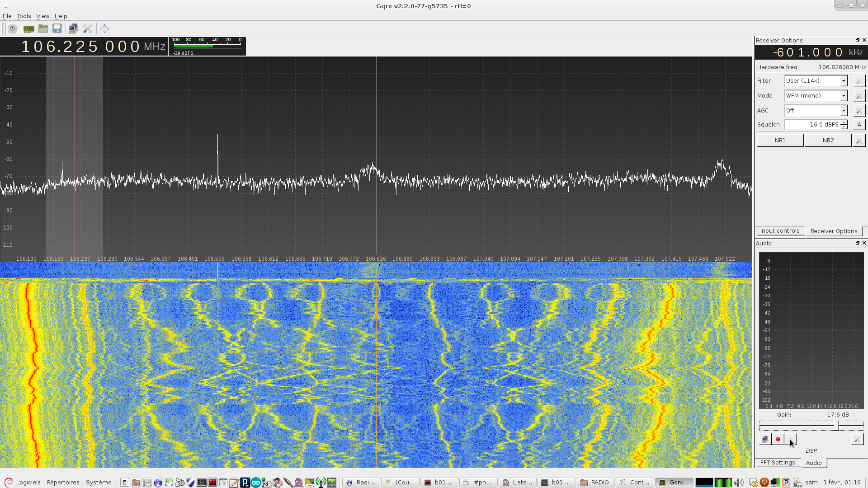Screen dimensions: 868x488
Task: Click the full screen arrows icon
Action: 104,28
